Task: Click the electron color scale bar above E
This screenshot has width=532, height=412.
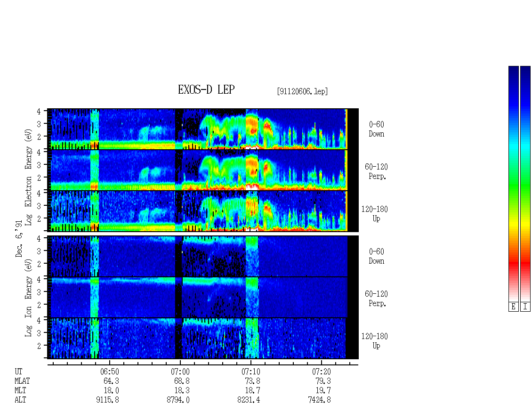Action: coord(513,184)
